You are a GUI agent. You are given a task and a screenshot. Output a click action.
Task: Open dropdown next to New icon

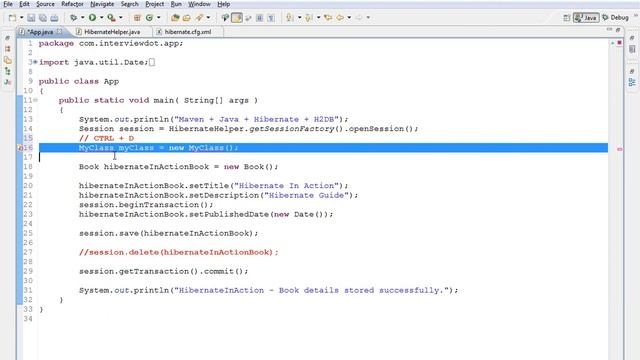point(21,18)
